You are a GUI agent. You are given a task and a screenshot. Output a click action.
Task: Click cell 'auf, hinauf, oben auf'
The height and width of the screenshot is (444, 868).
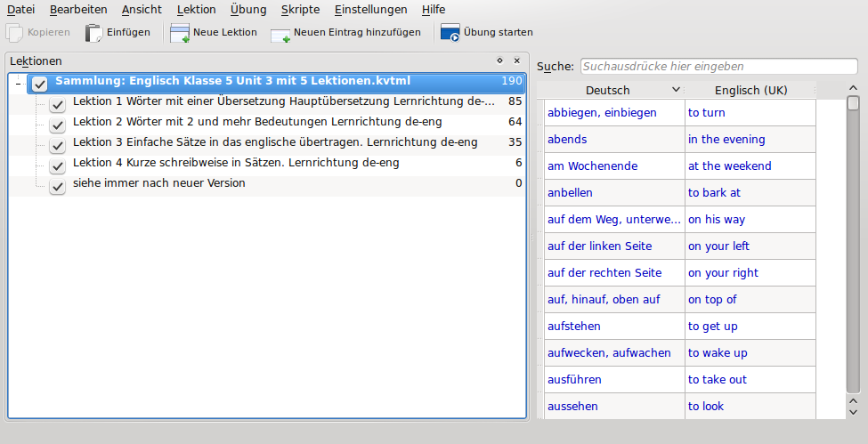pyautogui.click(x=614, y=300)
